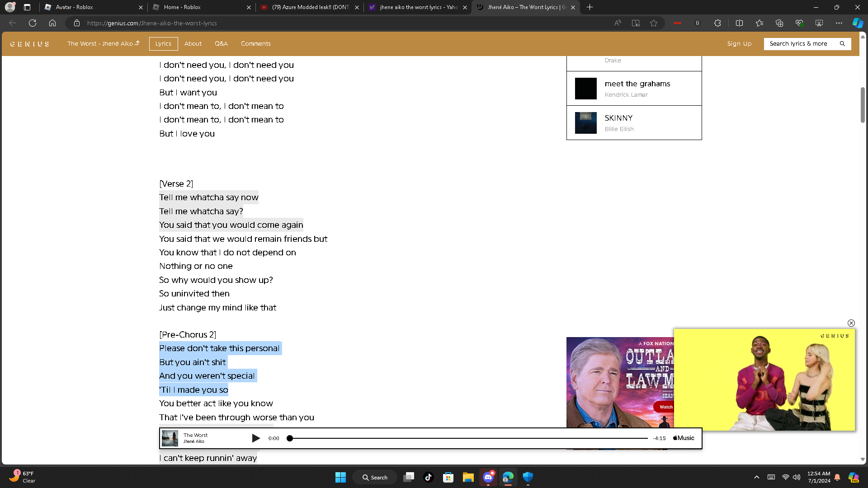The image size is (868, 488).
Task: Open the Windows Start menu
Action: tap(340, 477)
